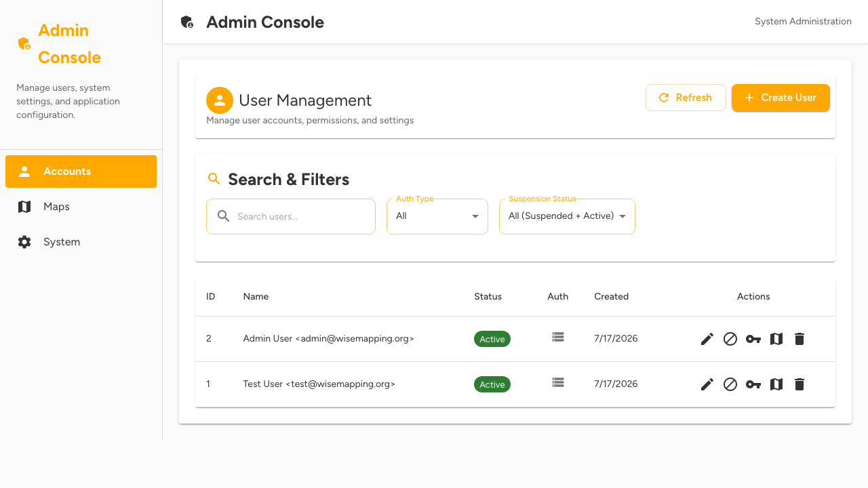Click the Search & Filters heading
868x488 pixels.
289,180
